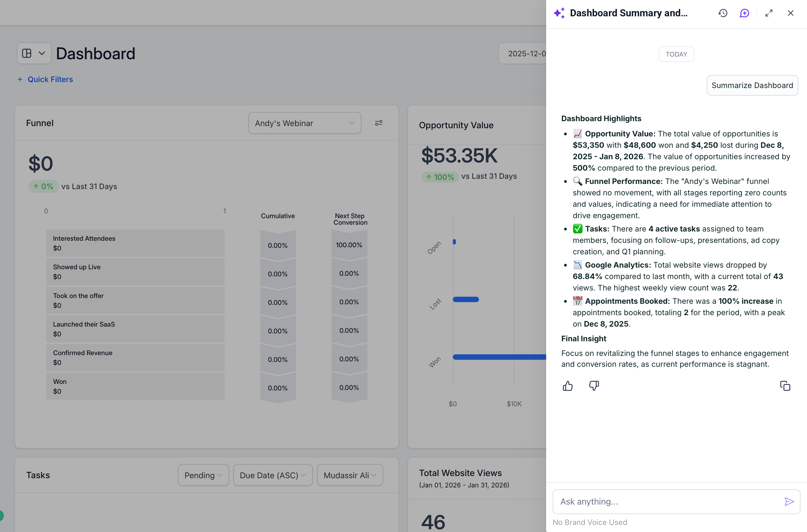807x532 pixels.
Task: Expand the Andy's Webinar funnel dropdown
Action: (x=304, y=123)
